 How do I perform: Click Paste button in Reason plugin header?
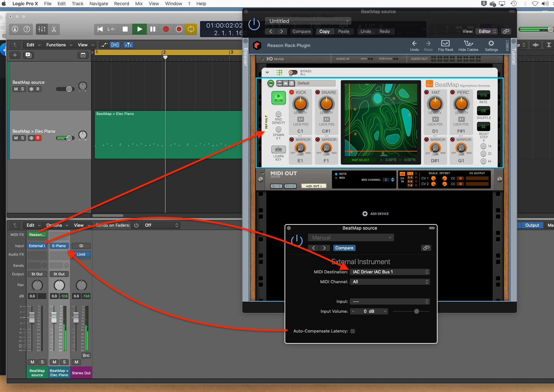[343, 31]
